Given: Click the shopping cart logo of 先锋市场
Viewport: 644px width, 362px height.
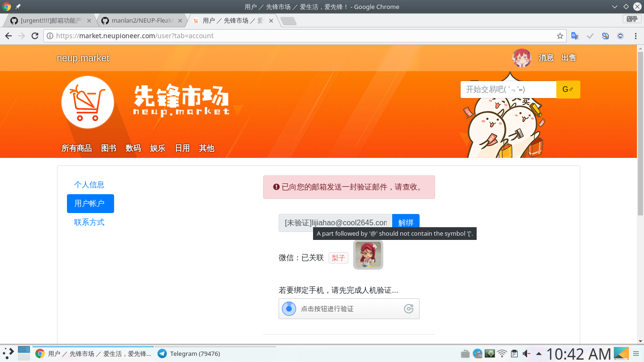Looking at the screenshot, I should coord(88,102).
